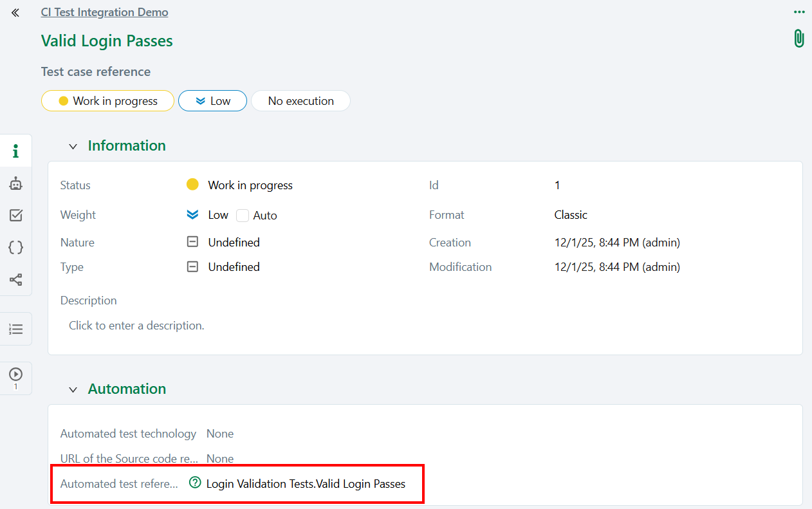
Task: Open the No execution status pill
Action: tap(300, 100)
